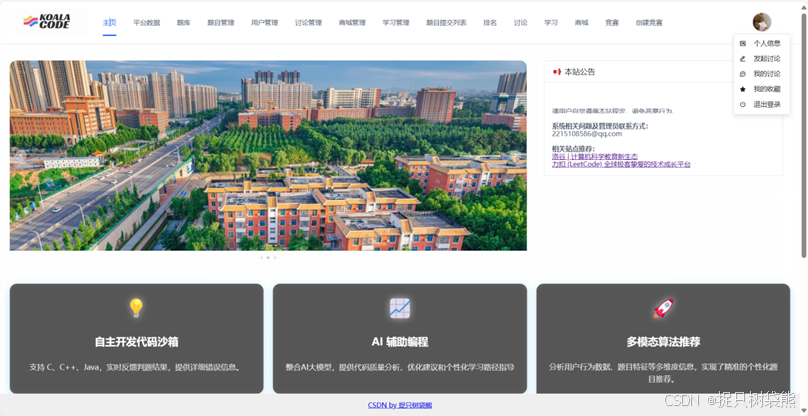Click the 分析用户行为数据 description text
The image size is (808, 416).
point(663,373)
